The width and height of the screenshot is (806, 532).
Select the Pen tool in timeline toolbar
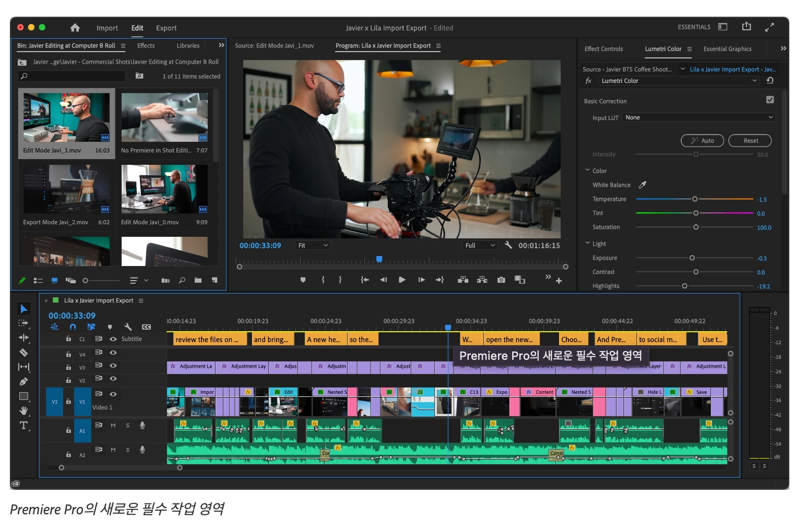pos(23,382)
